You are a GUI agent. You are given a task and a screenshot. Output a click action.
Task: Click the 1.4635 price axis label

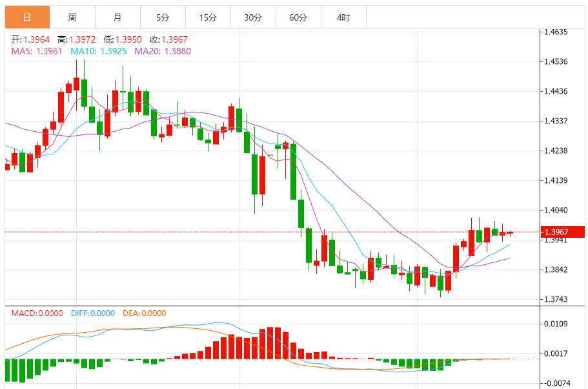click(x=556, y=32)
